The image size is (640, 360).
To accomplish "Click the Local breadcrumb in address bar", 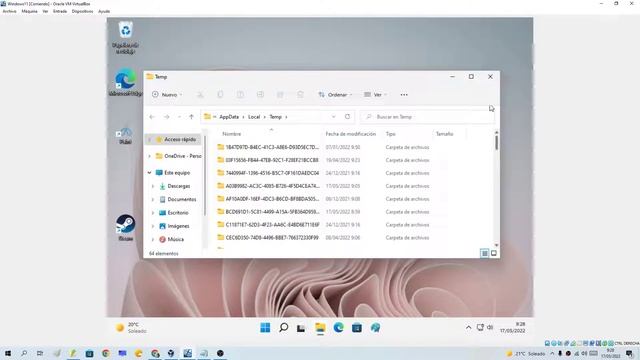I will tap(254, 117).
